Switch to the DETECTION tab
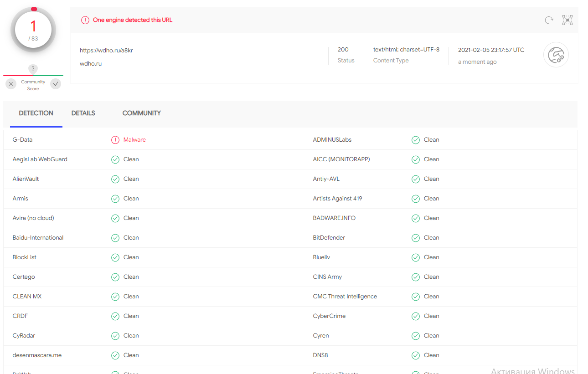The width and height of the screenshot is (588, 374). coord(36,113)
